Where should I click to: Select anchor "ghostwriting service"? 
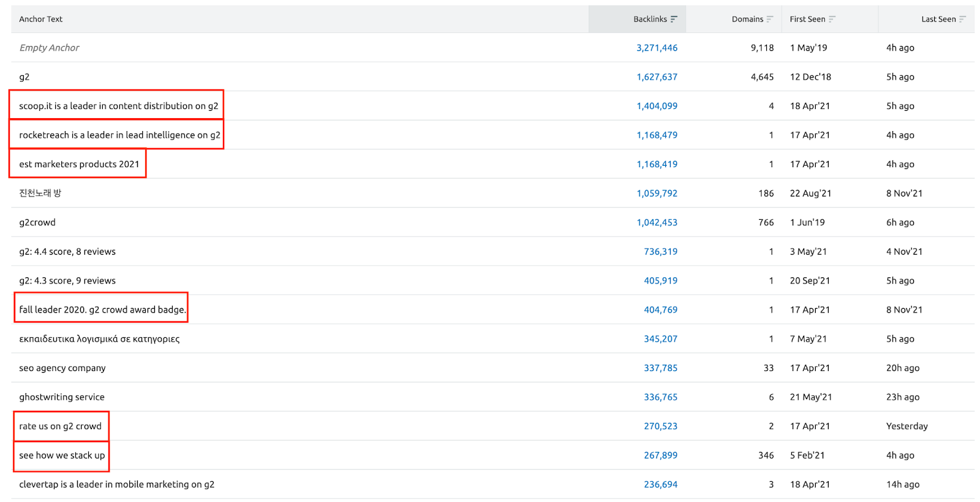[62, 397]
